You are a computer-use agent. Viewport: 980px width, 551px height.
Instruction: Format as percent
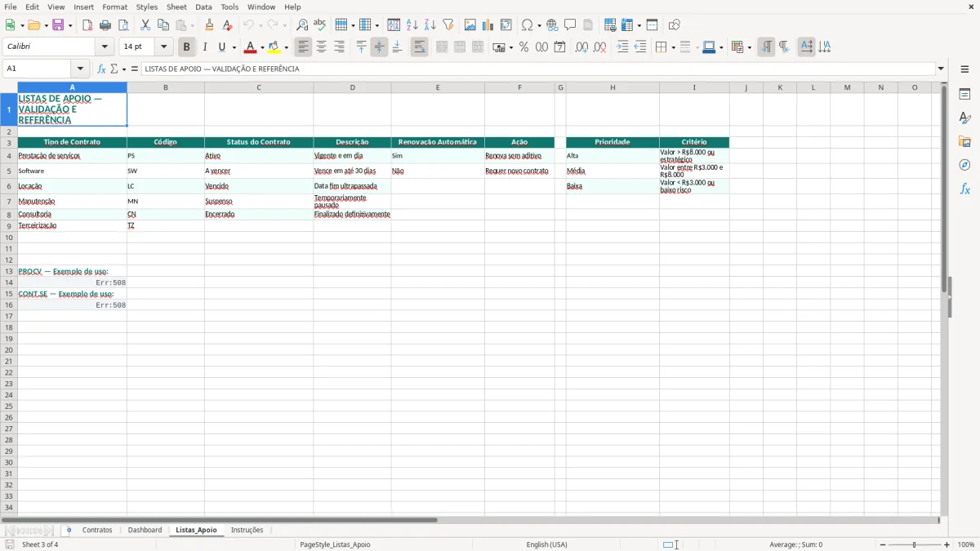[524, 47]
